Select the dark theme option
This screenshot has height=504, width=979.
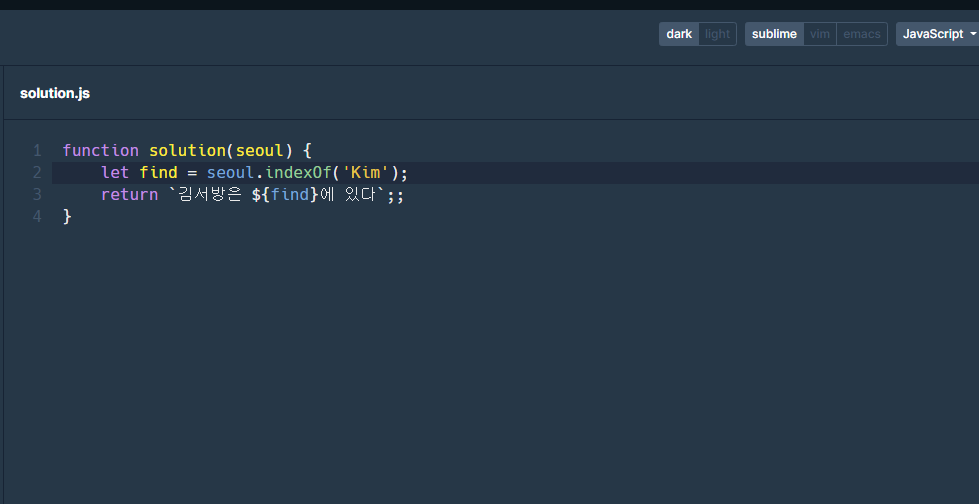click(679, 34)
